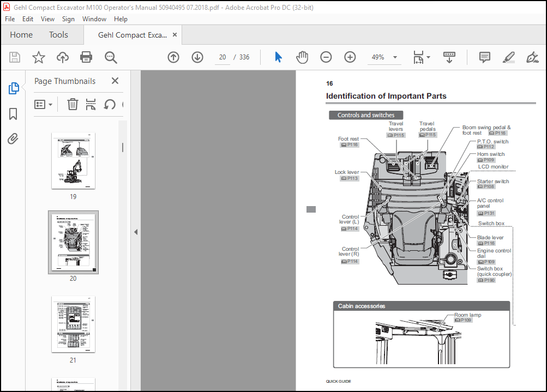Zoom out with minus icon

click(326, 57)
